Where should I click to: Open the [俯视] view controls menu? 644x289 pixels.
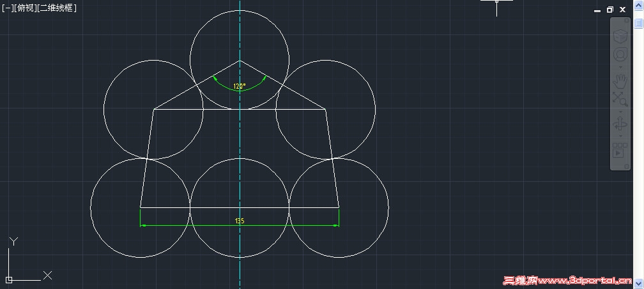point(24,8)
